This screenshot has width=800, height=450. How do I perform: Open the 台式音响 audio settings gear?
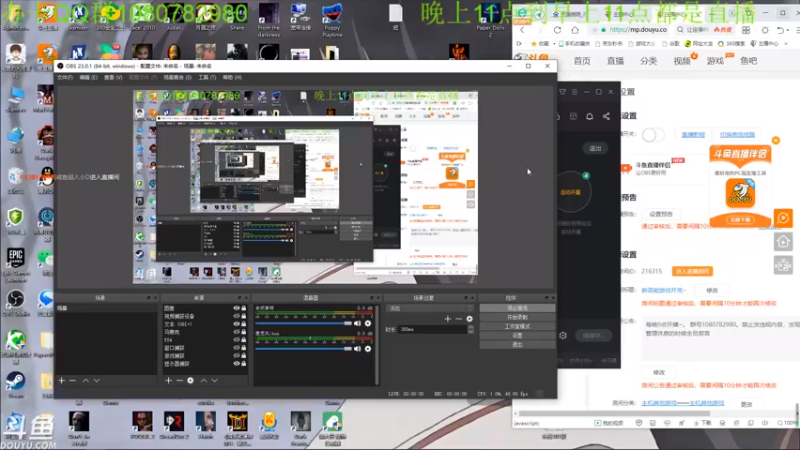coord(368,323)
